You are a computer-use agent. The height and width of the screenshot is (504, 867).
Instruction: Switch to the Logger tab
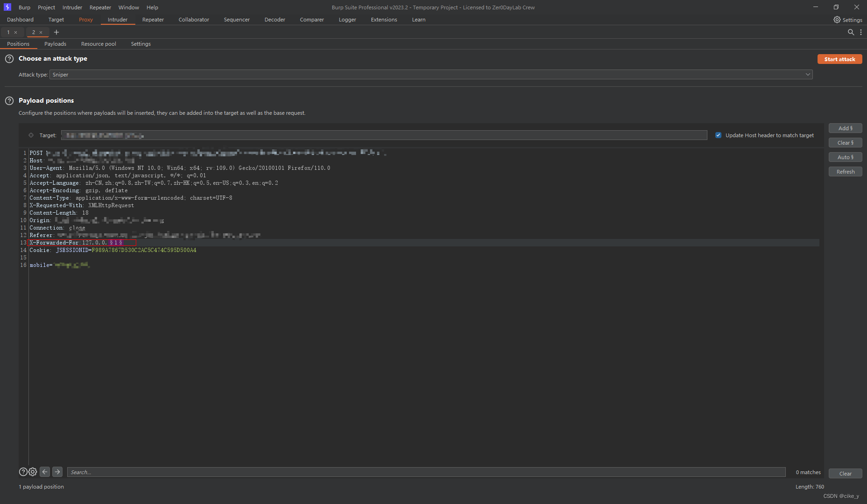[x=347, y=20]
